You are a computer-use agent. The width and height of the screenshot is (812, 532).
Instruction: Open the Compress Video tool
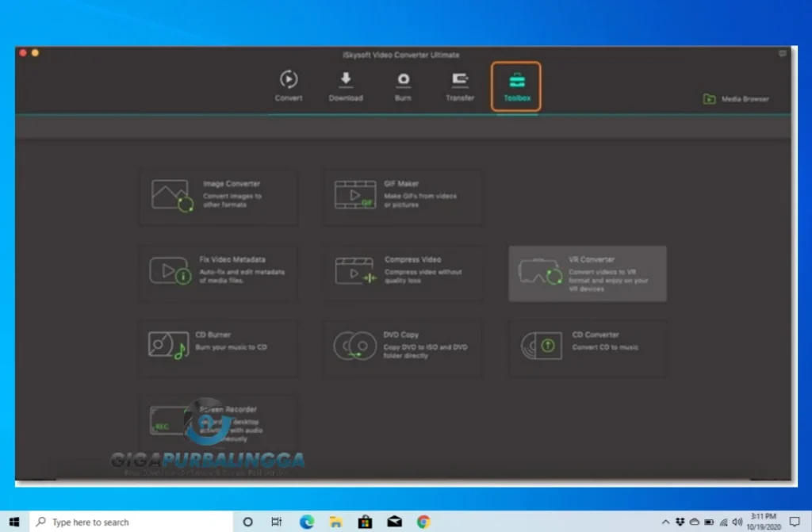tap(403, 272)
